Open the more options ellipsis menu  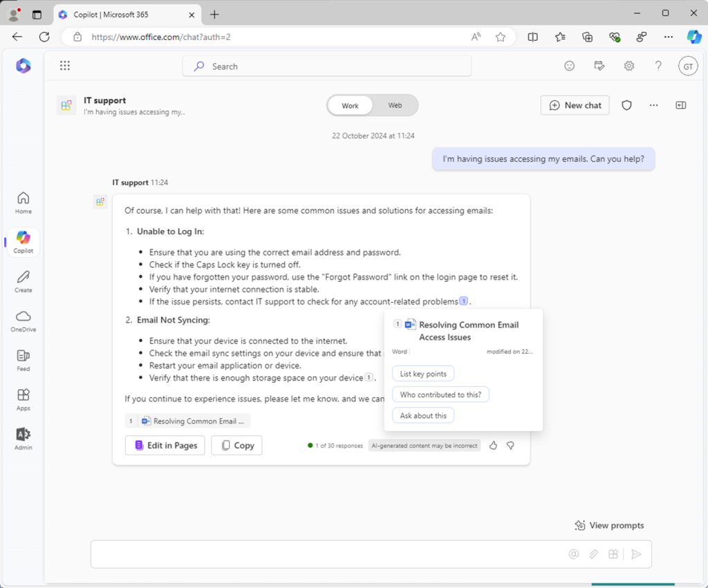point(653,105)
